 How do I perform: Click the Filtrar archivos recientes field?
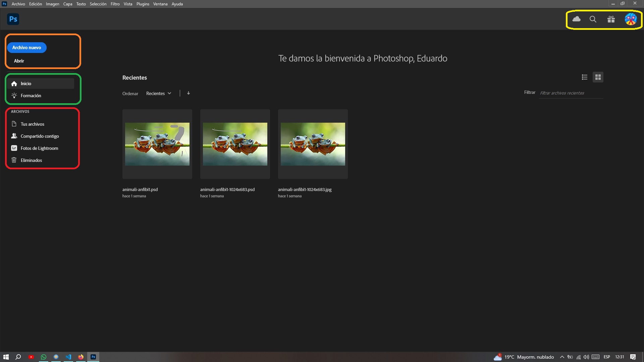click(x=571, y=93)
